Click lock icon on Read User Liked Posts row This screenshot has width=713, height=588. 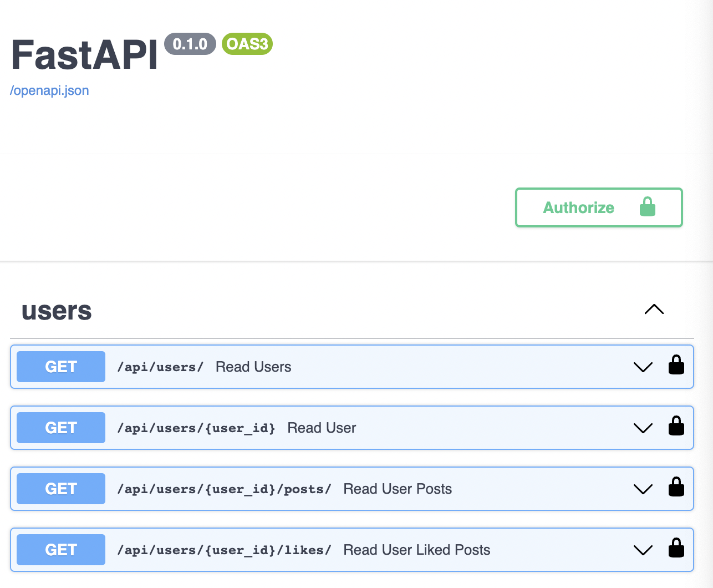coord(676,548)
